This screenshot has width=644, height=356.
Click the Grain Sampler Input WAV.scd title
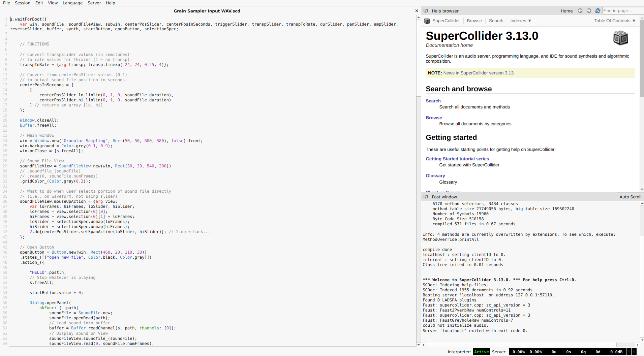tap(207, 11)
